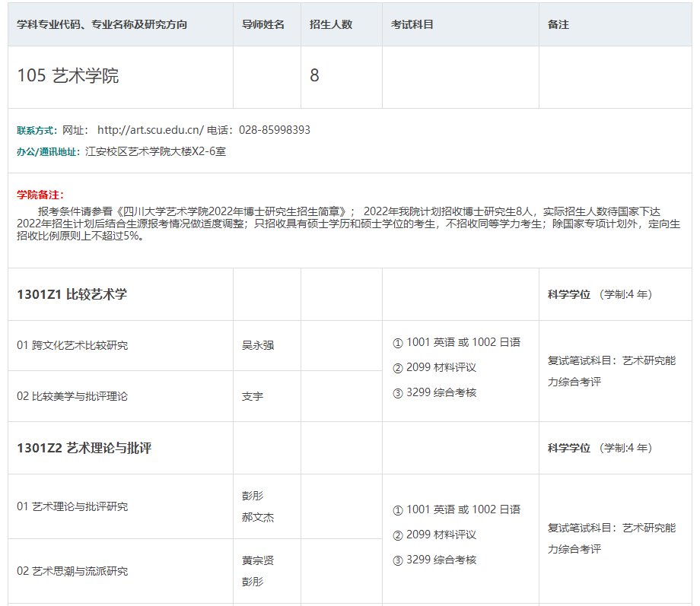
Task: Click the red 学院备注 label
Action: (40, 195)
